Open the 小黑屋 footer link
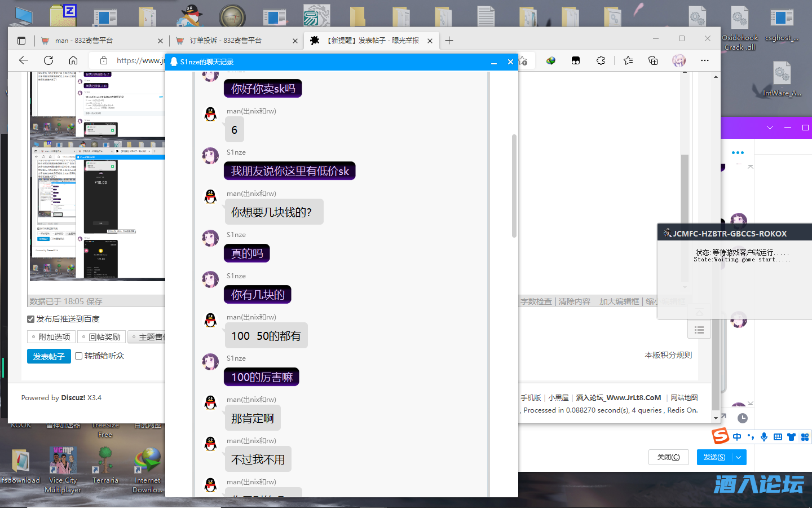 click(558, 397)
